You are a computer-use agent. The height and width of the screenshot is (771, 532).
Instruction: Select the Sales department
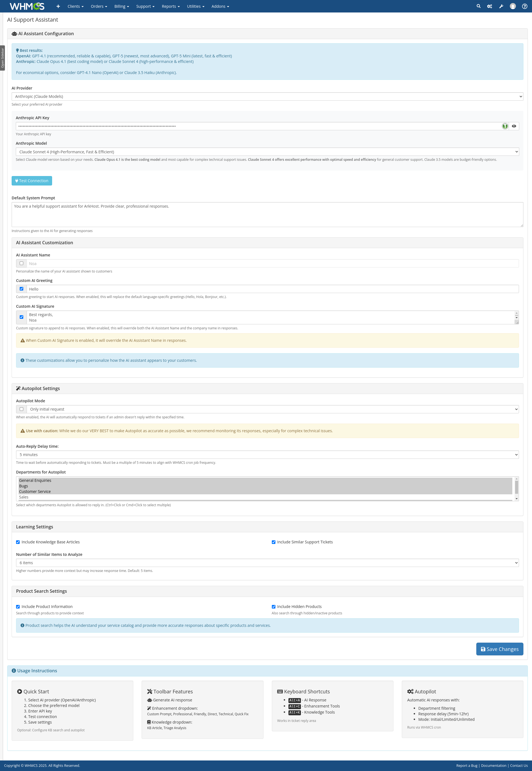pos(265,497)
